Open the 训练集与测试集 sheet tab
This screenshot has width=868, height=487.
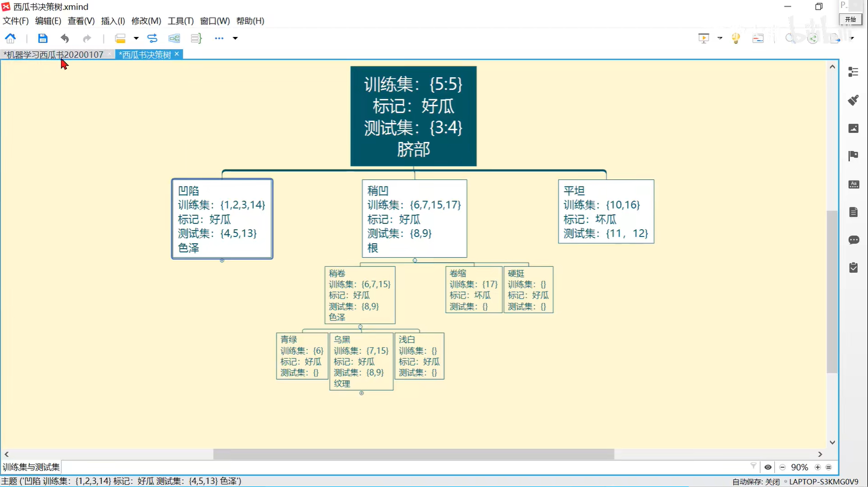(31, 467)
